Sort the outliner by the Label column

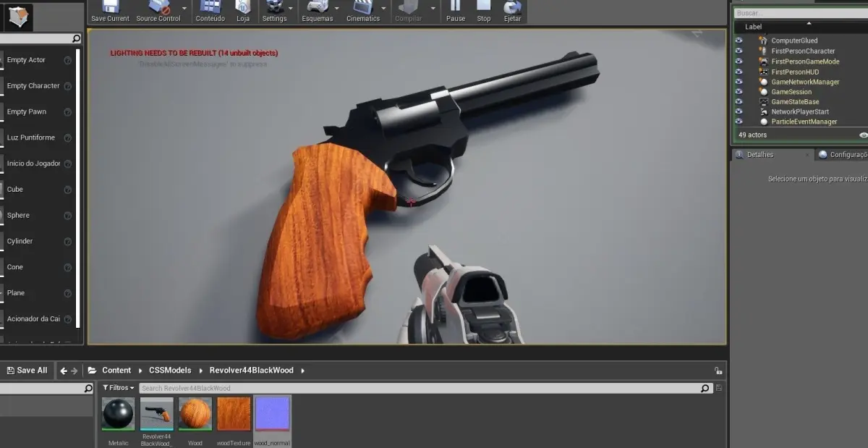coord(753,27)
